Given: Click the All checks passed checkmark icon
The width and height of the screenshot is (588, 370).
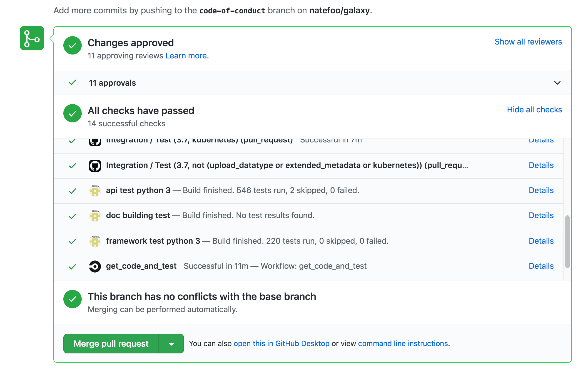Looking at the screenshot, I should (x=73, y=113).
